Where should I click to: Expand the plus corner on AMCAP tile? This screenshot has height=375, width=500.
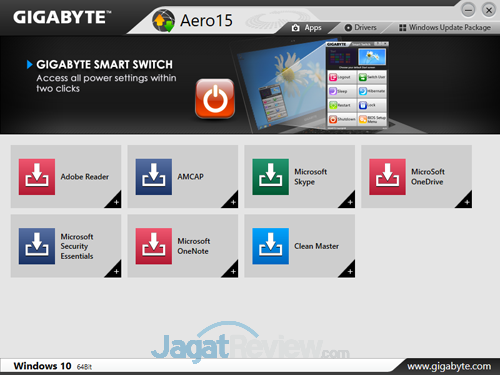tap(232, 201)
